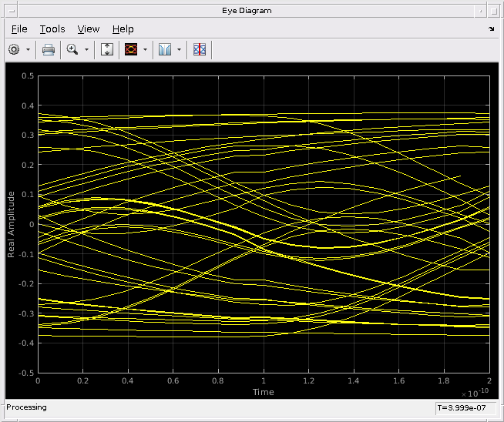
Task: Expand the measurements icon dropdown arrow
Action: coord(179,49)
